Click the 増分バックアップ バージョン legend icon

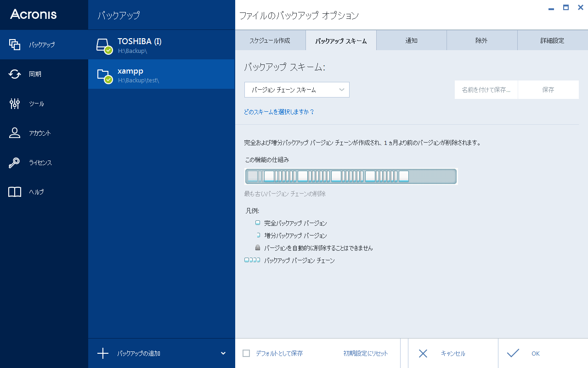[x=258, y=235]
